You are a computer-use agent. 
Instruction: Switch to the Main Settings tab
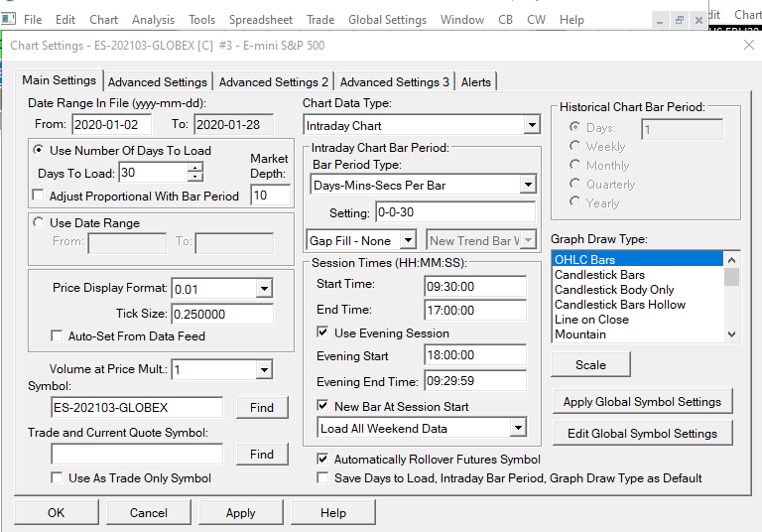point(59,80)
